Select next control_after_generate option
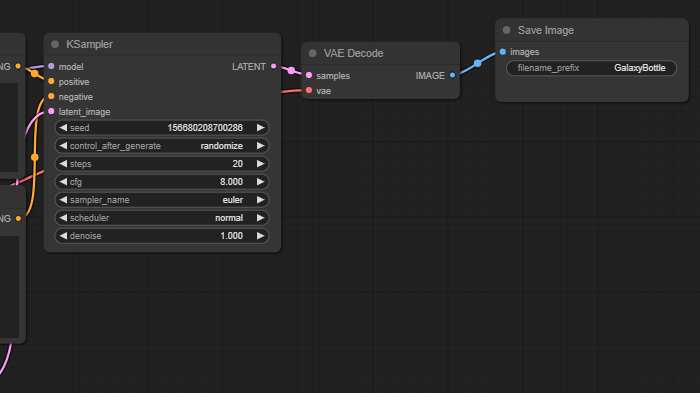The width and height of the screenshot is (700, 393). pos(260,146)
